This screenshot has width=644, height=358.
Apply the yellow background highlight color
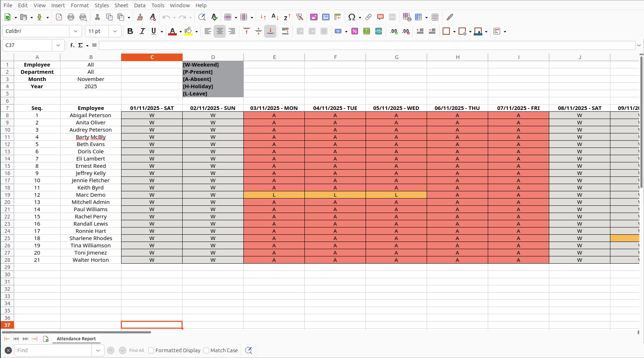coord(188,31)
